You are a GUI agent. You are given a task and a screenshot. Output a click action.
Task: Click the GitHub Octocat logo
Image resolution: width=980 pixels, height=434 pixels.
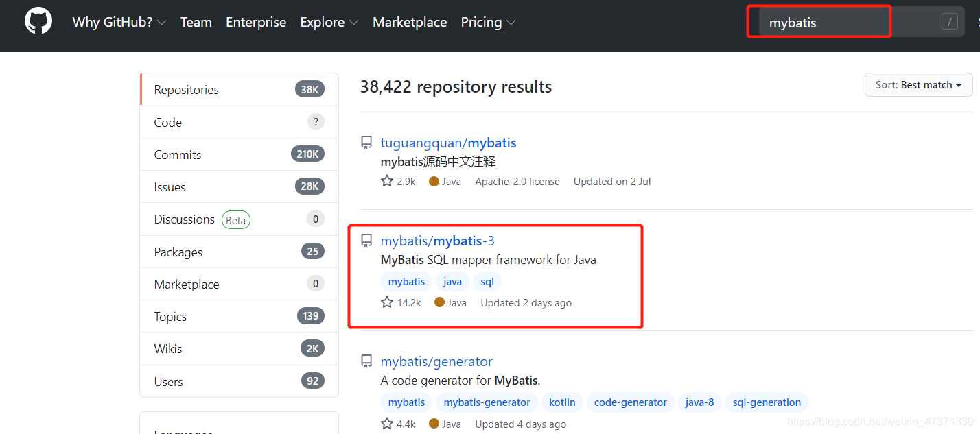tap(38, 21)
